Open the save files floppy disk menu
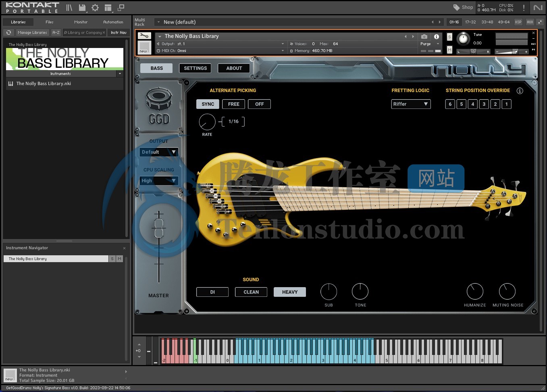The height and width of the screenshot is (392, 547). tap(82, 7)
